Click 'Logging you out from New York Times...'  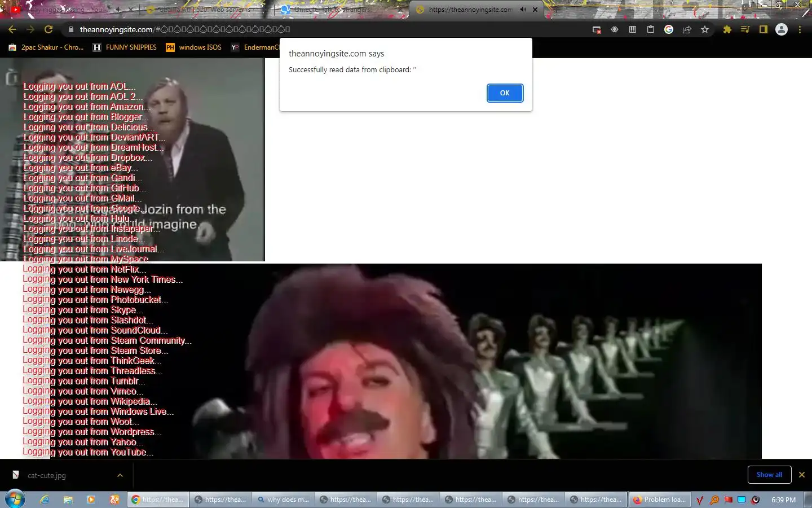(103, 280)
